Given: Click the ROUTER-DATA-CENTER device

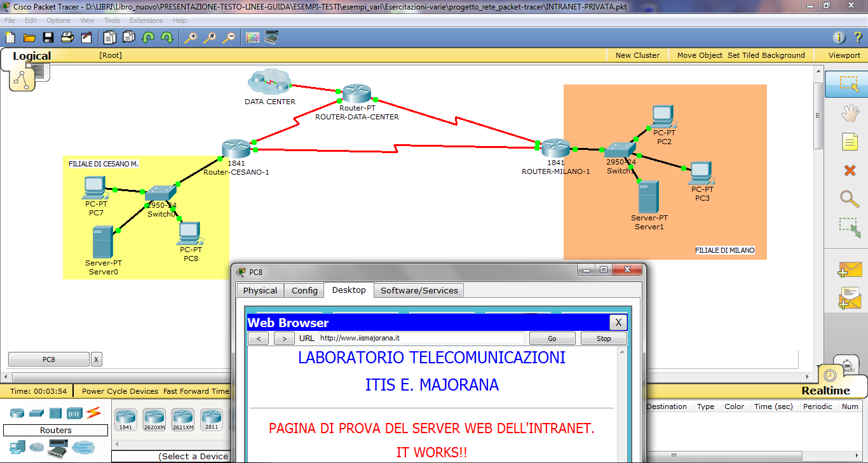Looking at the screenshot, I should [356, 94].
